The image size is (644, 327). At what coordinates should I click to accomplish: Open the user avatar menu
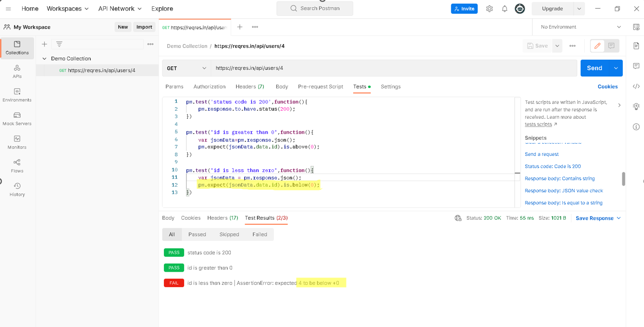[x=520, y=9]
